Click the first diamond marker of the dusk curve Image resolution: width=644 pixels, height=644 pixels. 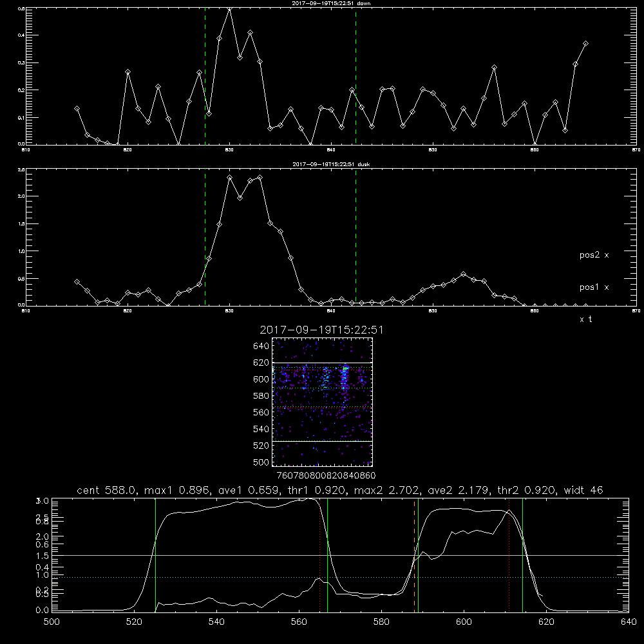(77, 282)
